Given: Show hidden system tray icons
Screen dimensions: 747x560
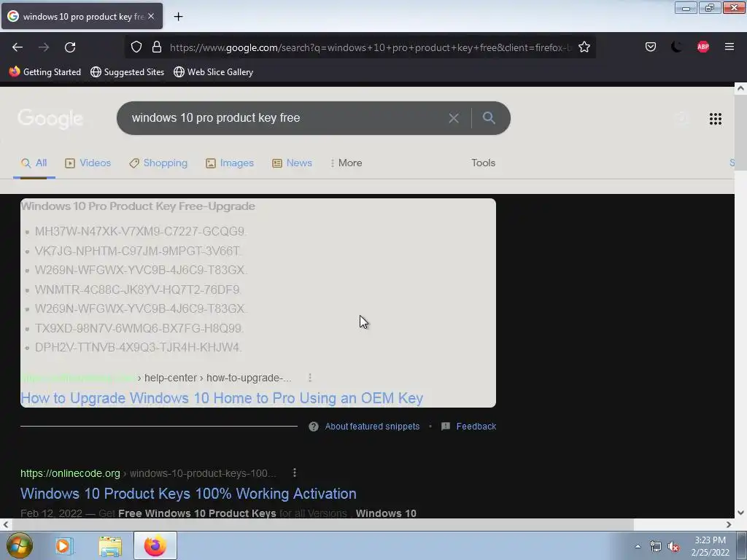Looking at the screenshot, I should click(638, 546).
